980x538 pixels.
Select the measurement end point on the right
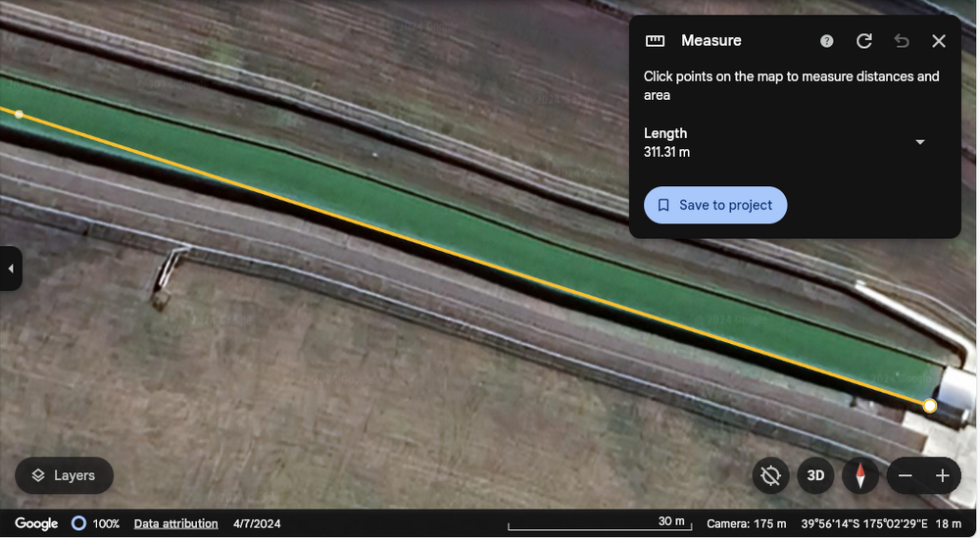930,406
